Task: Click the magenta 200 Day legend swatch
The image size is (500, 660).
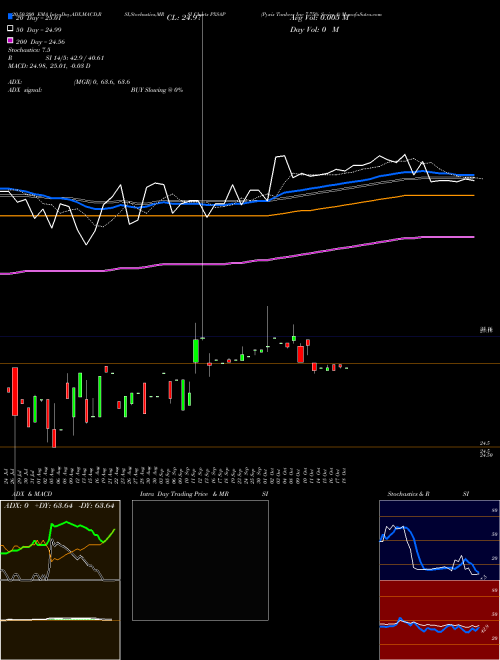Action: [10, 41]
